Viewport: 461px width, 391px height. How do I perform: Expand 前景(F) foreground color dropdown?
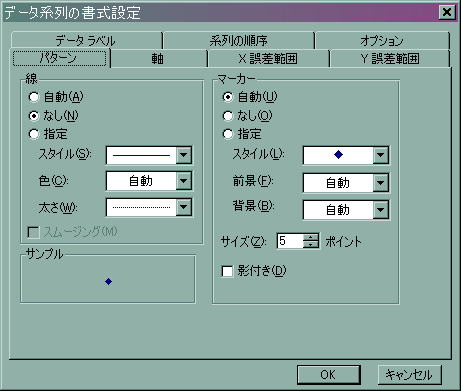[381, 183]
